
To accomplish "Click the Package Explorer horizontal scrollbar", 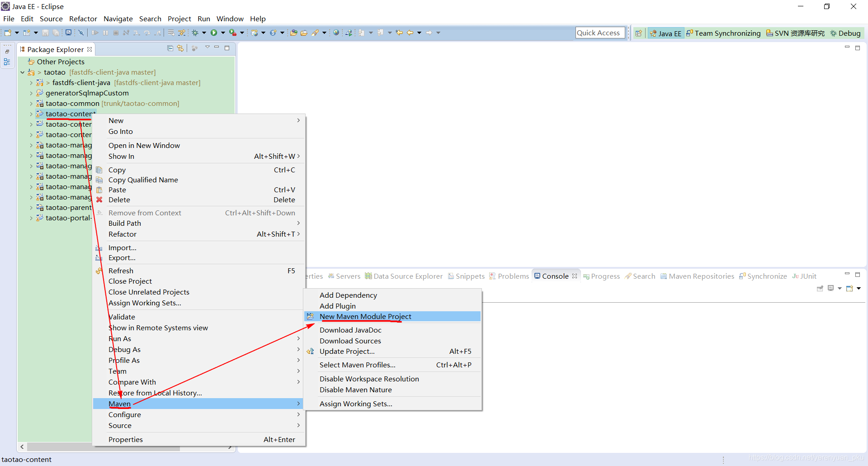I will 104,447.
